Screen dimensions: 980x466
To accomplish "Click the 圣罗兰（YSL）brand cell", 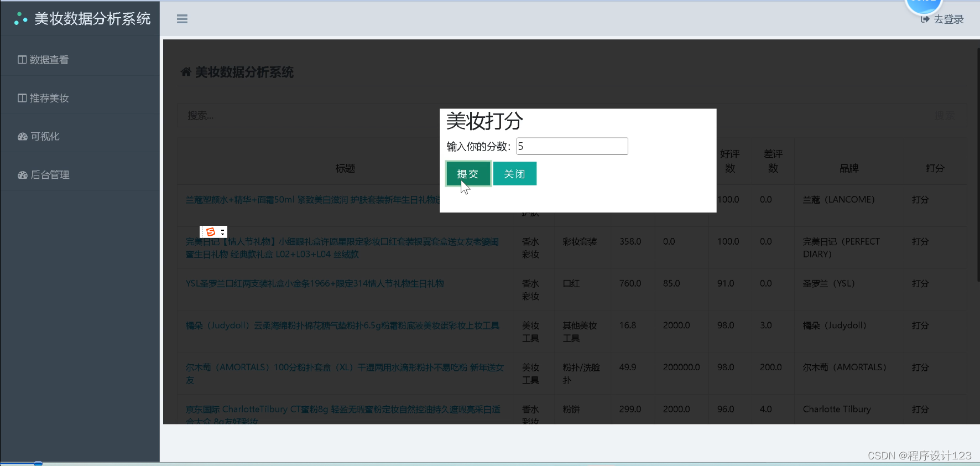I will coord(828,283).
